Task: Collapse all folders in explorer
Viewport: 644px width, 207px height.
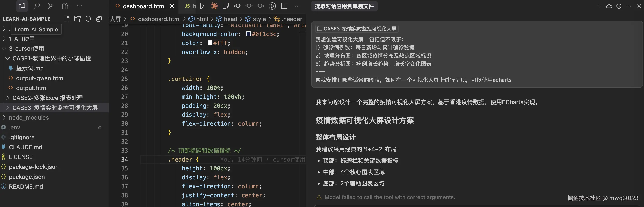Action: [99, 19]
